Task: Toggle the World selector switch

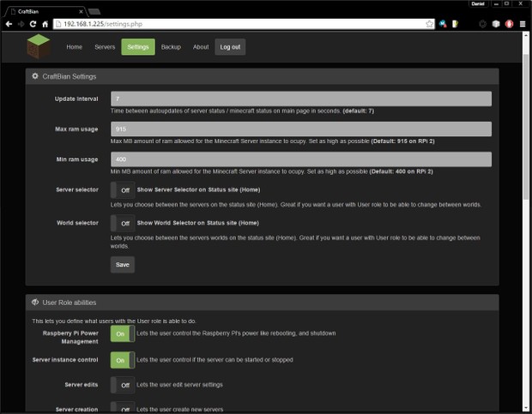Action: tap(123, 223)
